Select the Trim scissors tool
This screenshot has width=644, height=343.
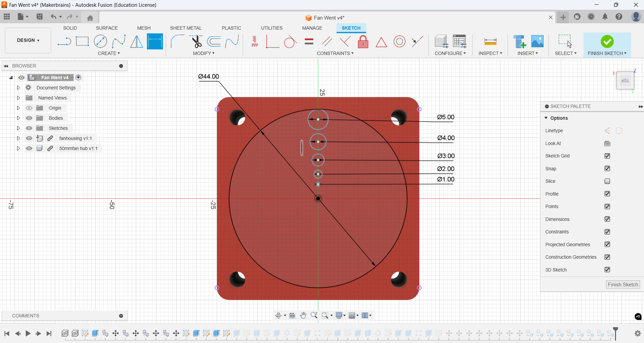[197, 41]
